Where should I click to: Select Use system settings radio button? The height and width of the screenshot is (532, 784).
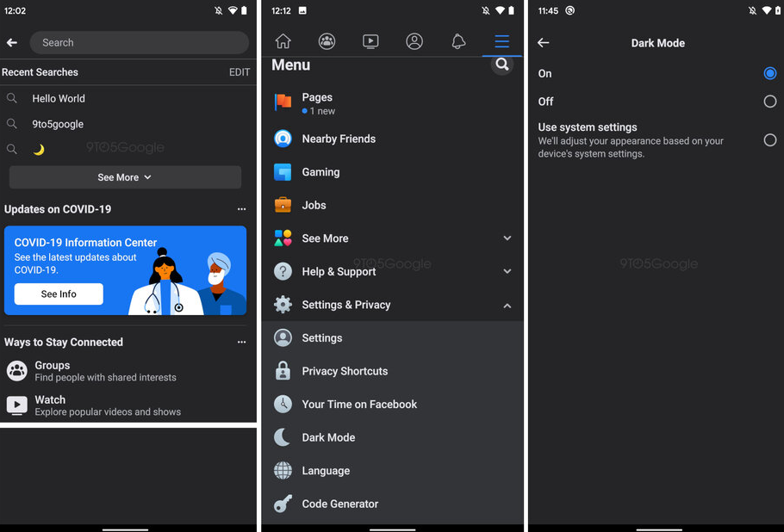(x=770, y=139)
